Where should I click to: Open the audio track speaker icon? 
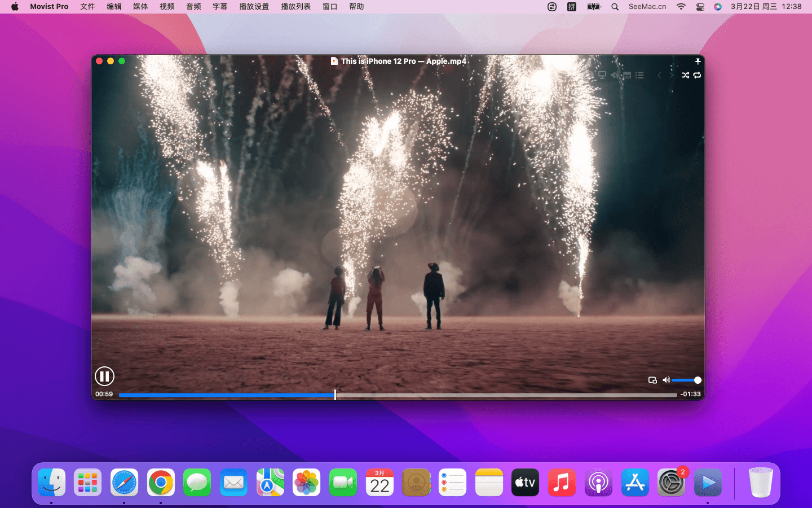point(615,75)
